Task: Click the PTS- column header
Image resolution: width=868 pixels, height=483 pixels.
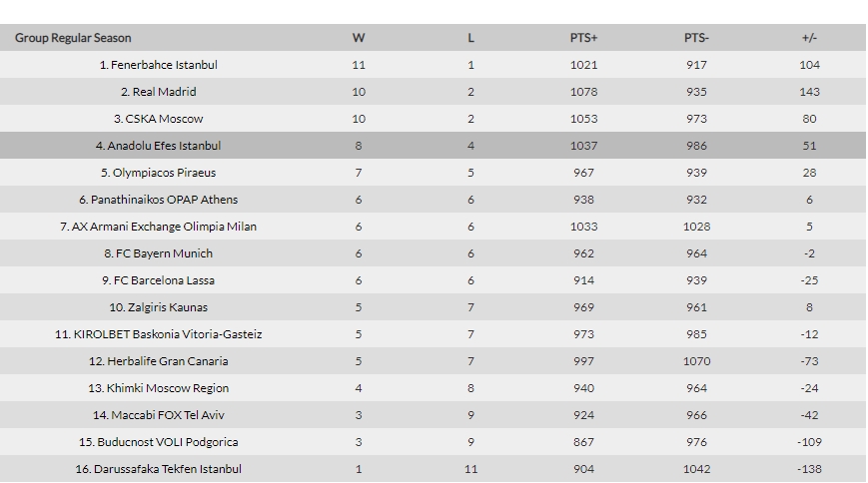Action: (x=696, y=38)
